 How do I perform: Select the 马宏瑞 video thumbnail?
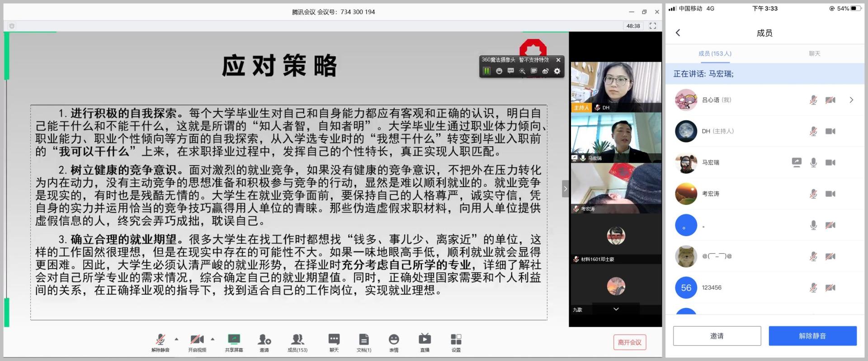pyautogui.click(x=616, y=137)
